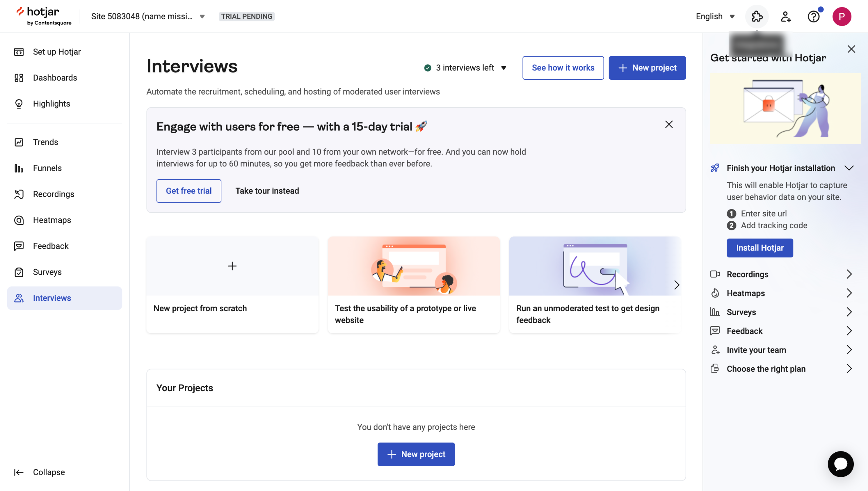Collapse Finish your Hotjar installation section
Viewport: 868px width, 491px height.
coord(849,168)
